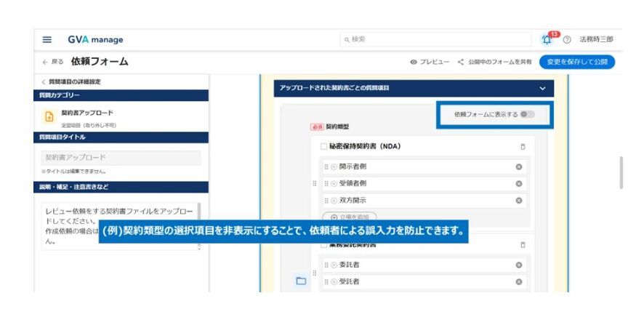Click 変更を保存して公開 button
Screen dimensions: 644x309
[x=577, y=62]
